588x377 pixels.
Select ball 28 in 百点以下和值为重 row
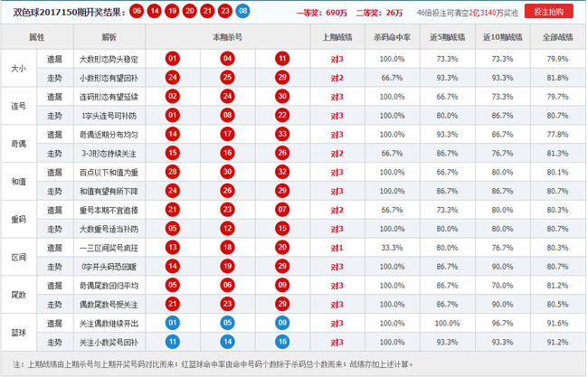[x=173, y=172]
